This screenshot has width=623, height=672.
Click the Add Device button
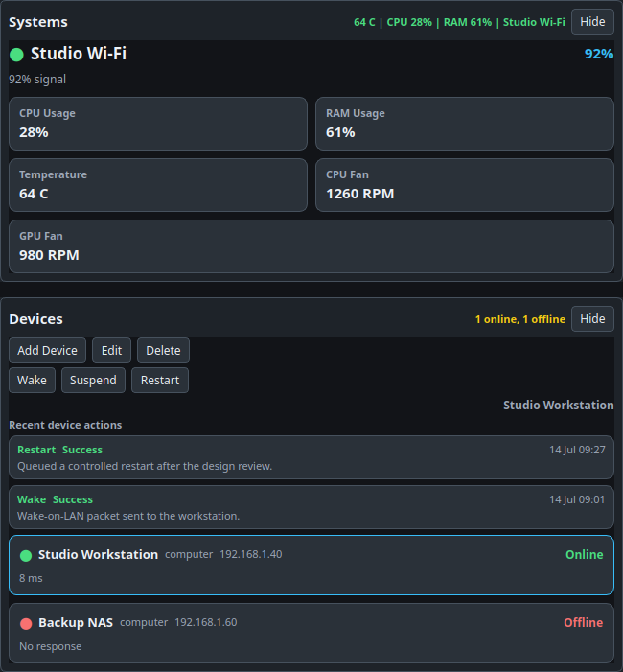[48, 351]
